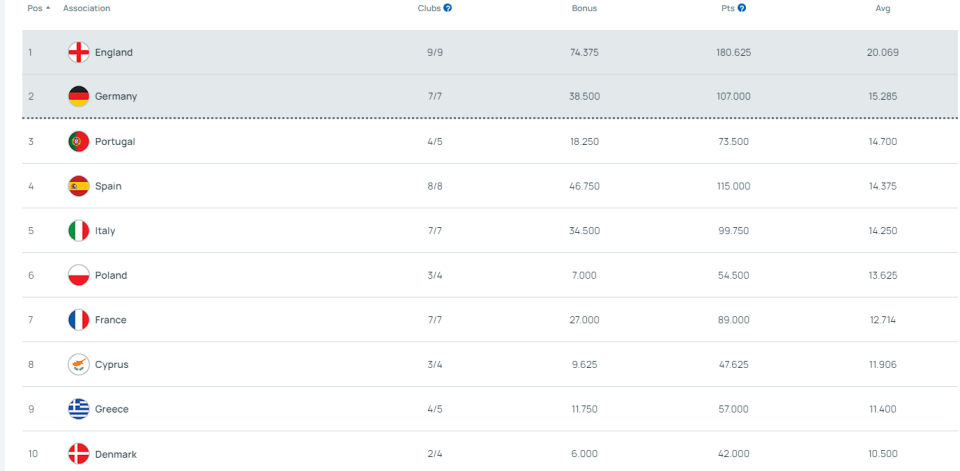This screenshot has height=471, width=960.
Task: Open the Portugal association link
Action: [x=115, y=142]
